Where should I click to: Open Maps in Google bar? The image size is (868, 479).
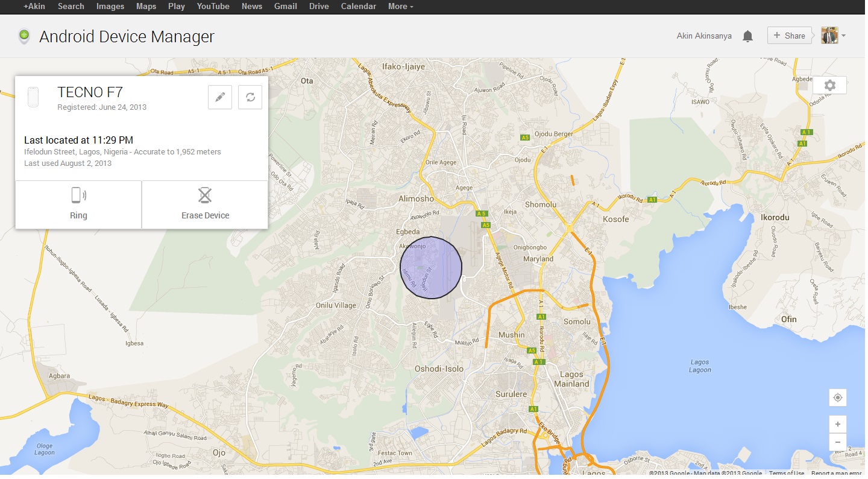pyautogui.click(x=146, y=6)
